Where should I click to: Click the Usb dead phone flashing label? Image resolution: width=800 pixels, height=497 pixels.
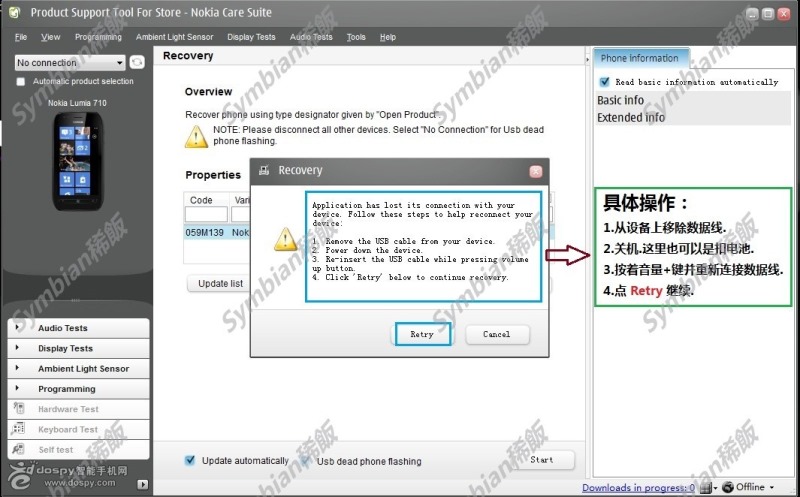(x=369, y=461)
